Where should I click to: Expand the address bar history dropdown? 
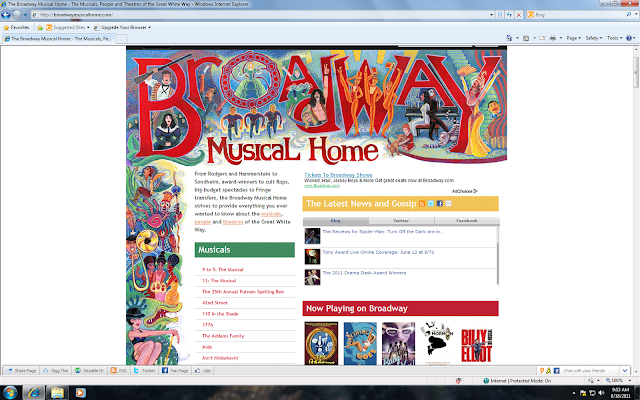491,15
